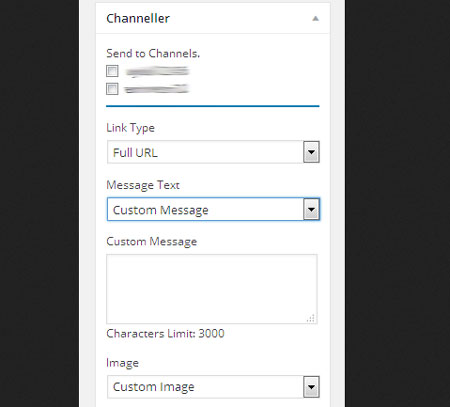
Task: Click the Characters Limit: 3000 text
Action: pyautogui.click(x=165, y=334)
